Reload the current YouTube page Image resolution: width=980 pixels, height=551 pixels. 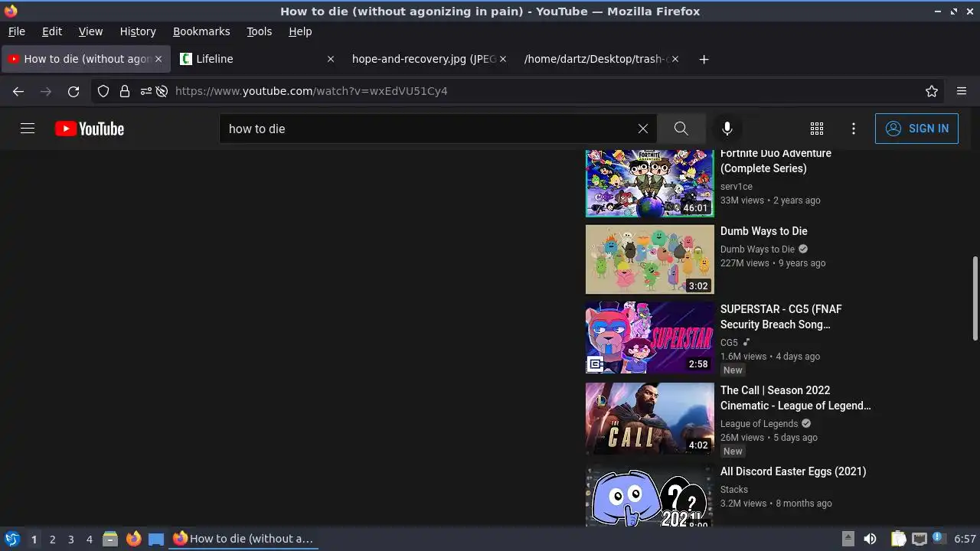click(73, 91)
